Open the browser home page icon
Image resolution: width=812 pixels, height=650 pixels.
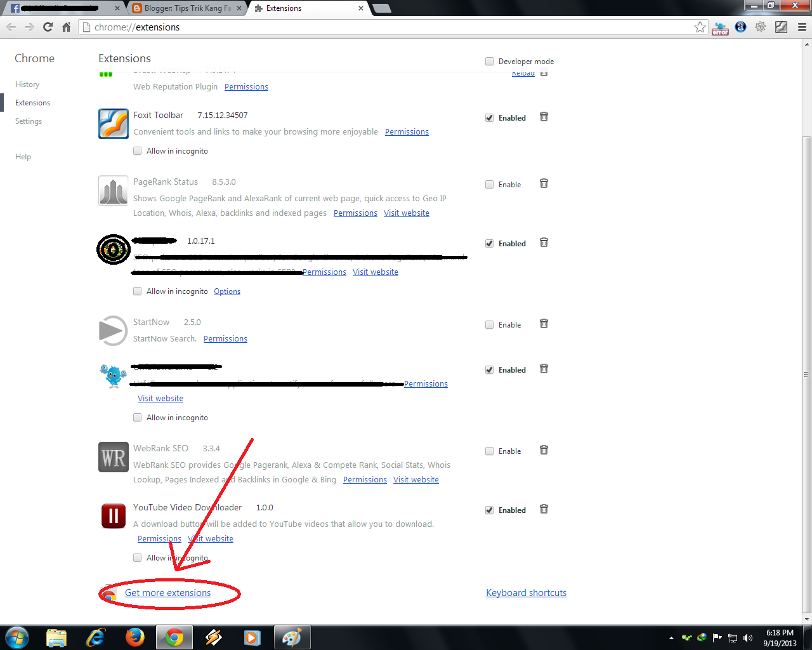pos(66,27)
